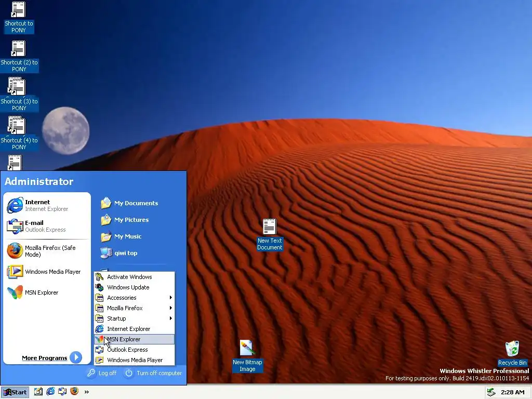Launch Internet Explorer from pinned start menu
Screen dimensions: 532x399
[47, 205]
